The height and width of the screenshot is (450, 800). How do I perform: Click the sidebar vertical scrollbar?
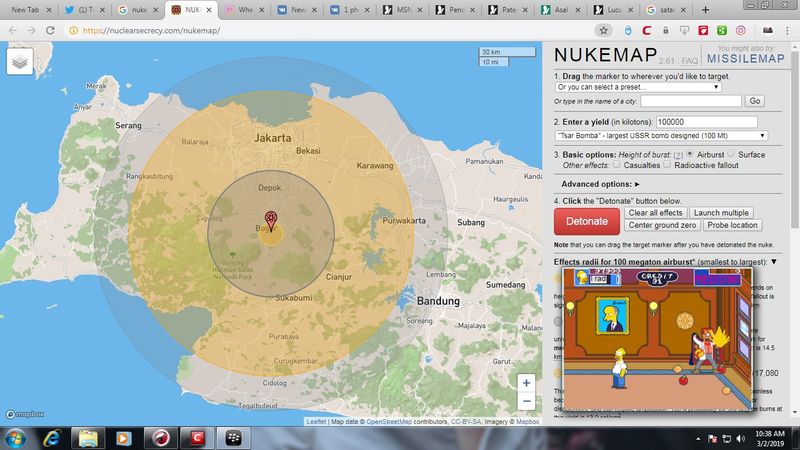click(x=794, y=138)
